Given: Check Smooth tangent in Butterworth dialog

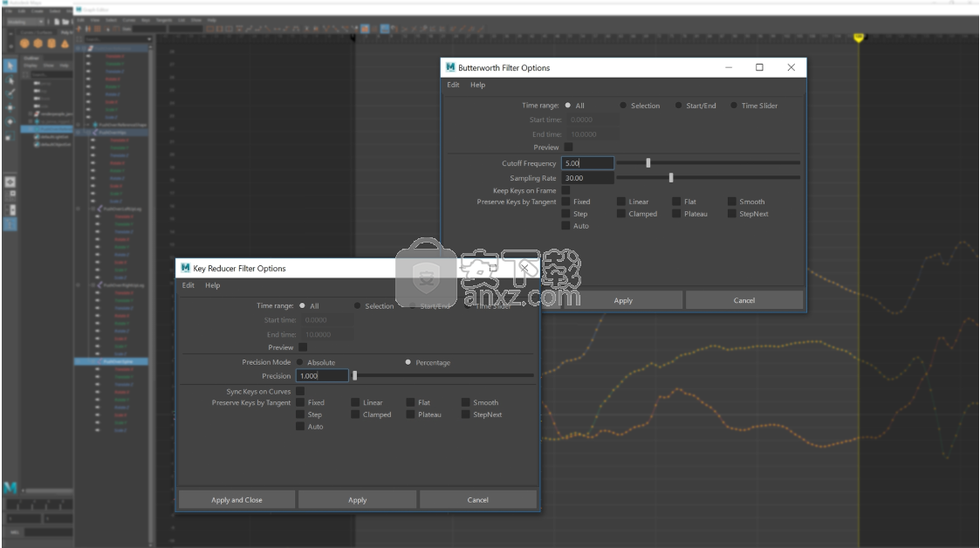Looking at the screenshot, I should 731,202.
